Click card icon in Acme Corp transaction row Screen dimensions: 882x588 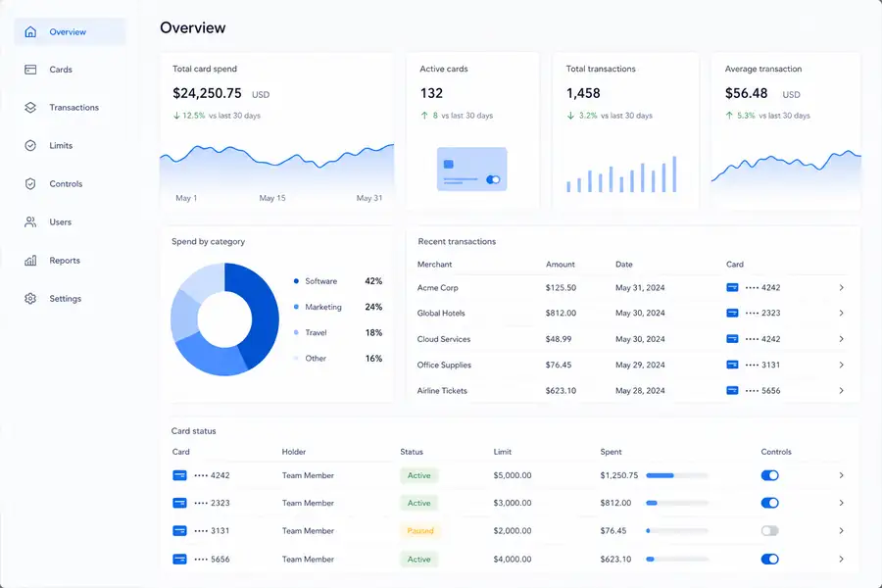click(x=732, y=287)
